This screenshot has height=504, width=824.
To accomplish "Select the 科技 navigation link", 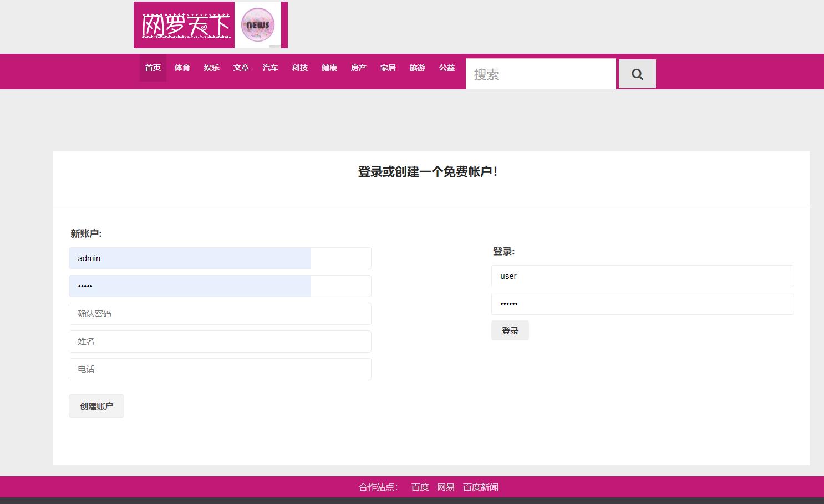I will pos(299,68).
